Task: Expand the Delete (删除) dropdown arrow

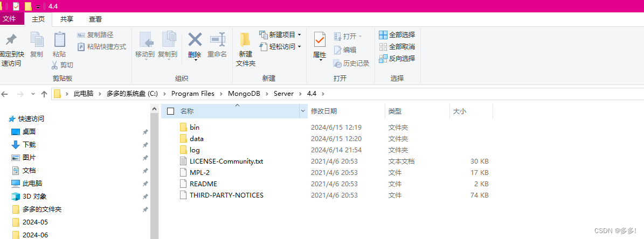Action: pos(196,60)
